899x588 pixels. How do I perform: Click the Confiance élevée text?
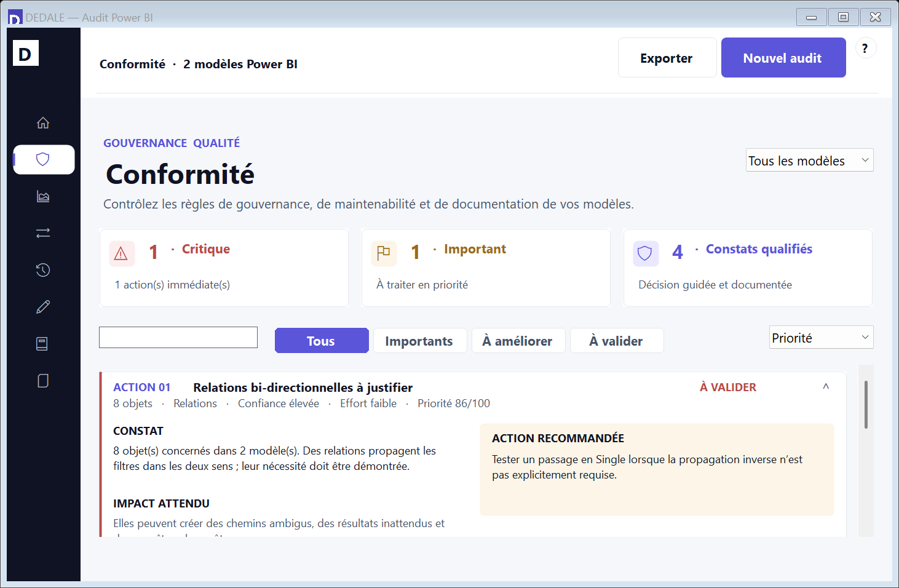tap(279, 403)
